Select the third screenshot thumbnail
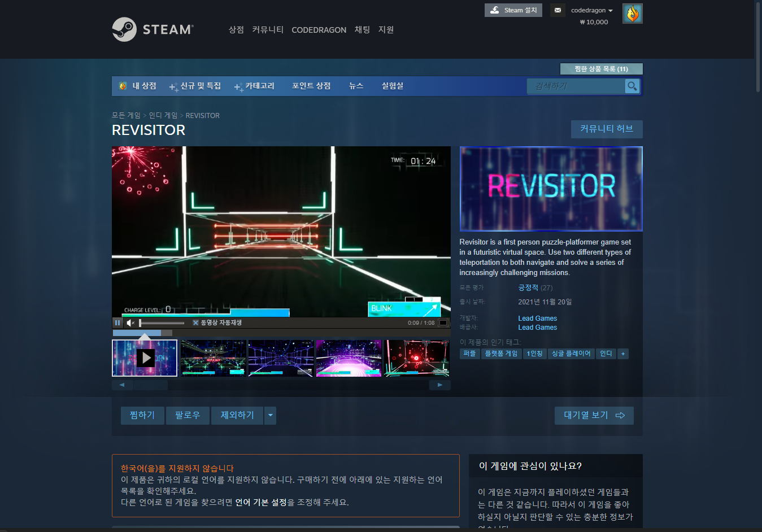Screen dimensions: 762x532 [281, 358]
